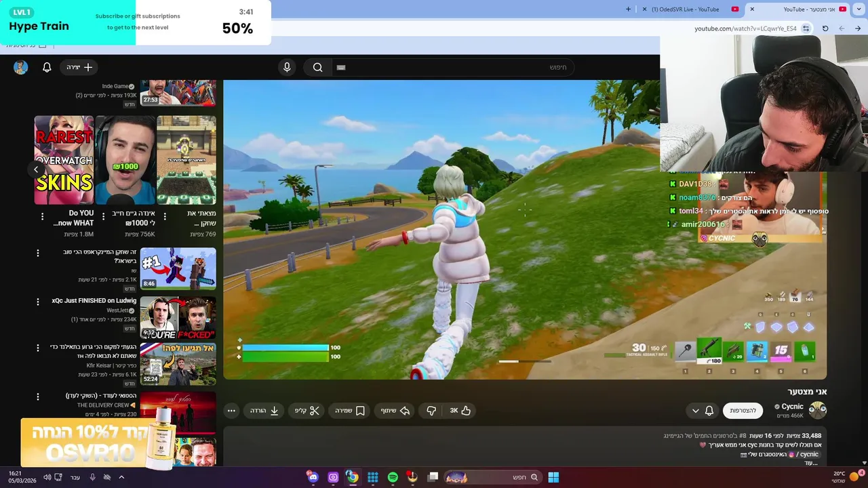The height and width of the screenshot is (488, 868).
Task: Open options for xQc Just FINISHED video
Action: [x=38, y=302]
